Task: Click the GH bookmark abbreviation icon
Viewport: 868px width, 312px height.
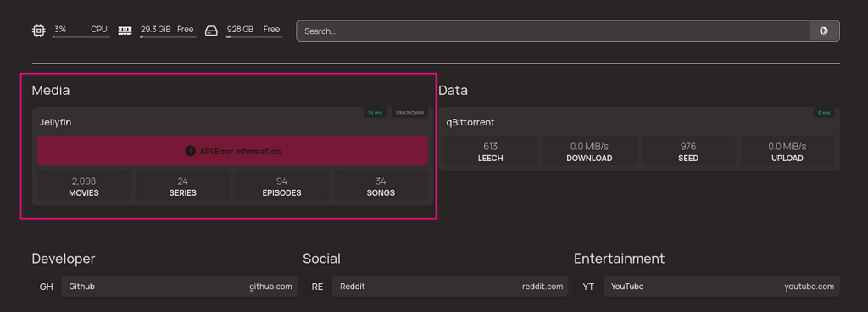Action: [x=46, y=287]
